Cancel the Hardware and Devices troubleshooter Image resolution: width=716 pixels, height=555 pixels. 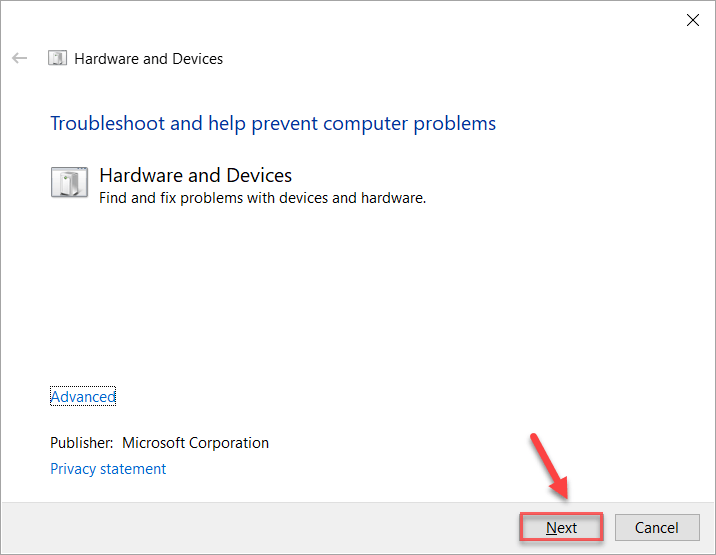pyautogui.click(x=656, y=528)
